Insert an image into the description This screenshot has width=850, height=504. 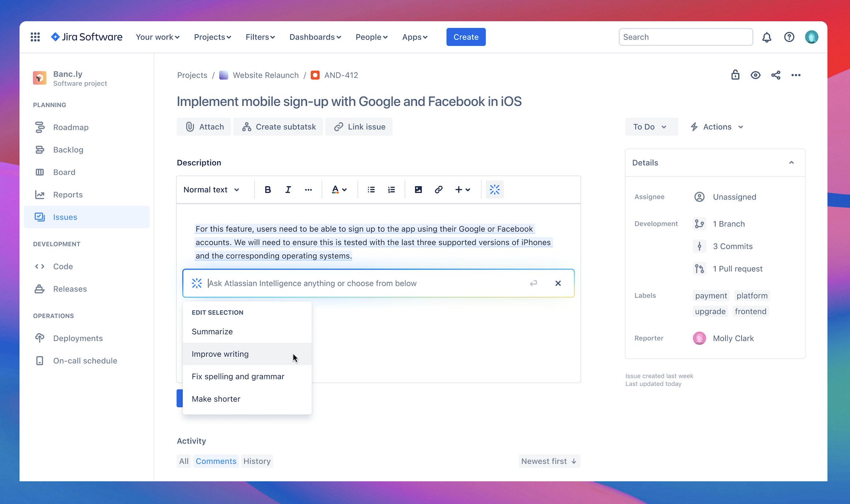coord(418,189)
